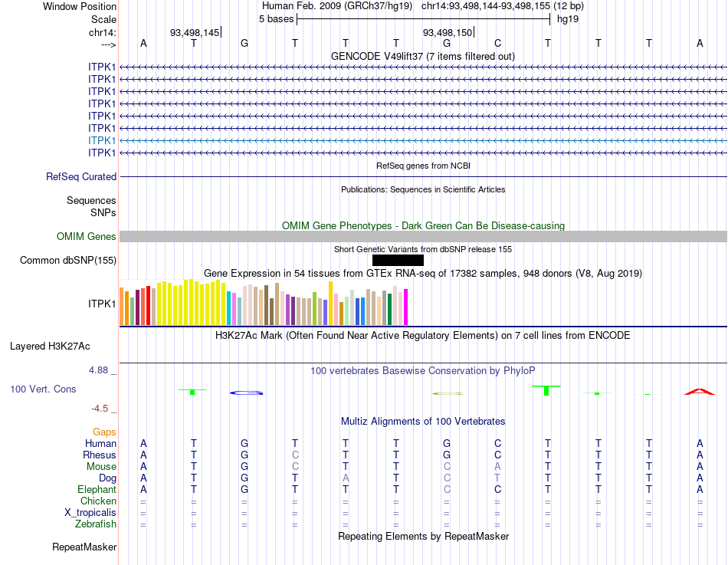This screenshot has height=565, width=728.
Task: Click the Scale label
Action: (103, 19)
